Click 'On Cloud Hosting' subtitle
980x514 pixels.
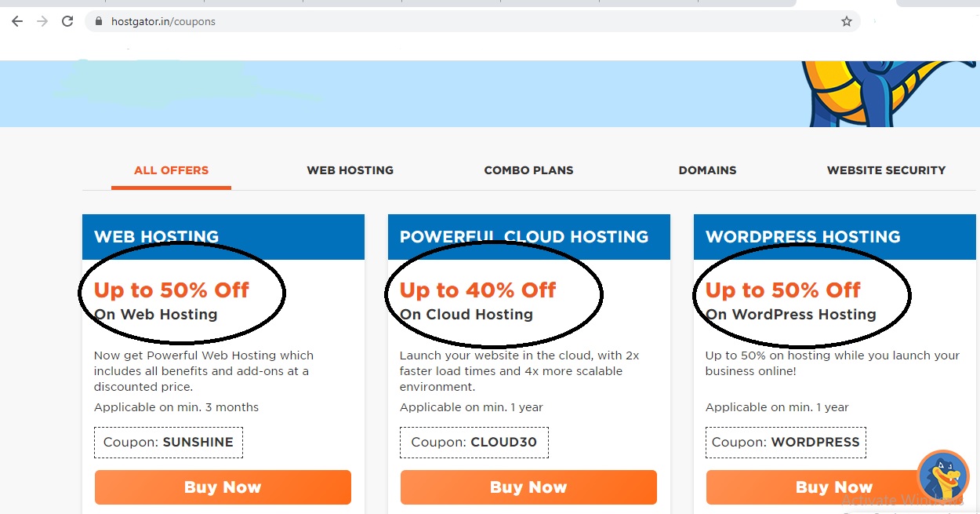pos(466,315)
